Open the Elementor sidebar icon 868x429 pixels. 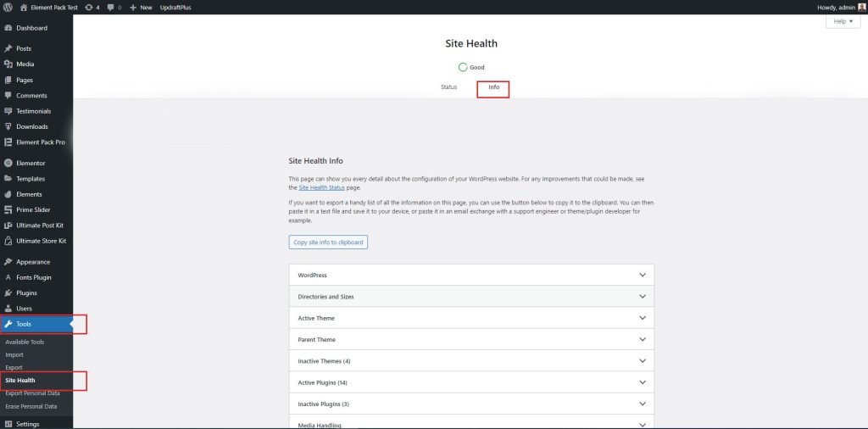8,164
